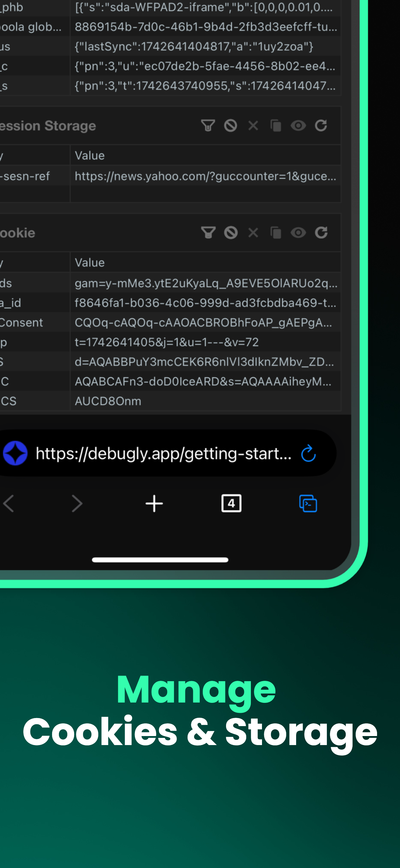Select the CQOq-cAQOq consent cookie value
Screen dimensions: 400x868
point(205,323)
